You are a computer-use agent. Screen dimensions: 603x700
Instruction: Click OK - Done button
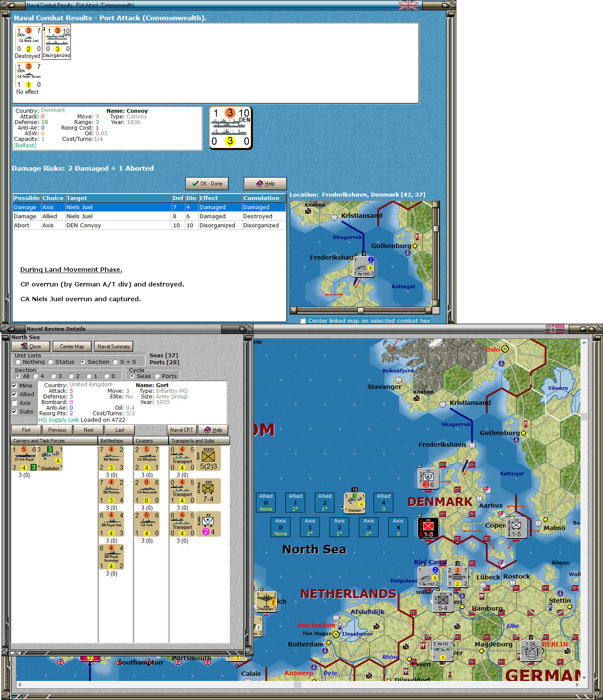pos(207,184)
